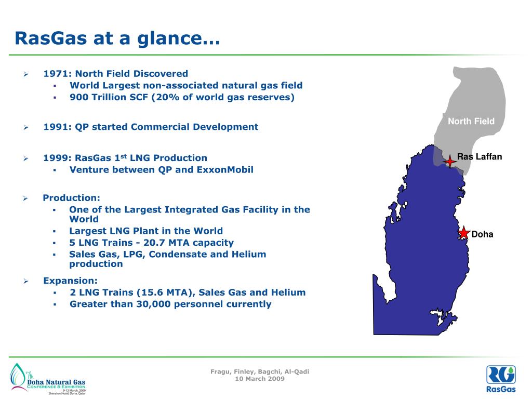Screen dimensions: 532x399
Task: Click the 'Doha' map label
Action: pos(482,234)
